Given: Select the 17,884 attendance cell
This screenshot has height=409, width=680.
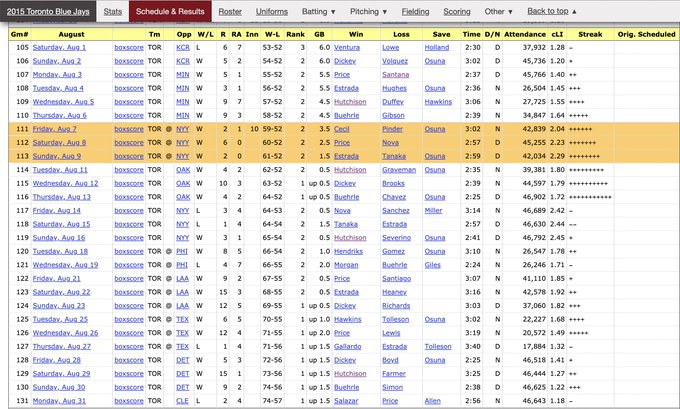Looking at the screenshot, I should point(534,347).
